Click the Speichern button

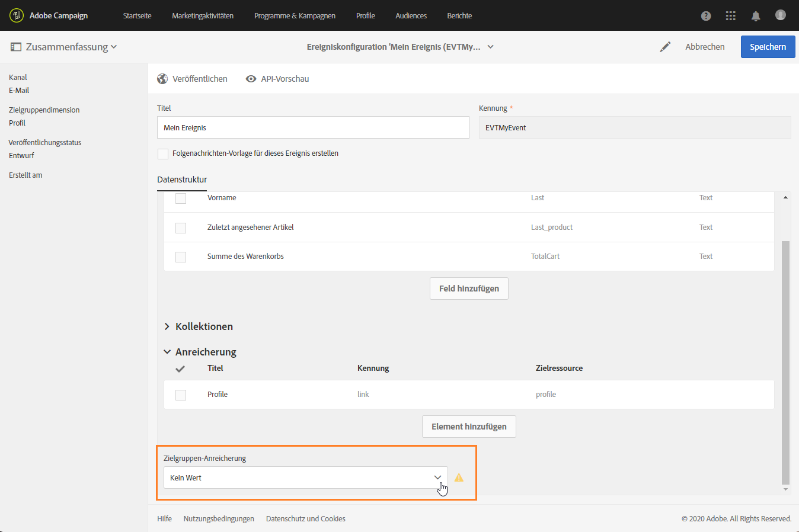coord(768,47)
